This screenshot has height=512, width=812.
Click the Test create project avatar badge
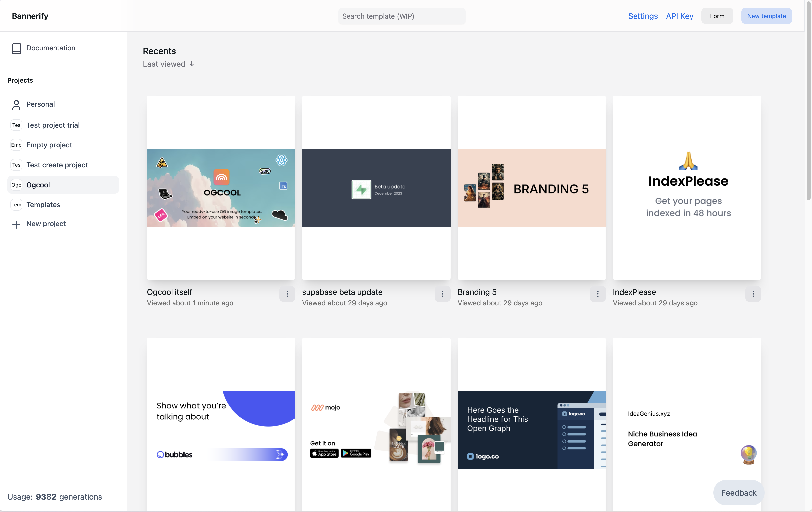[16, 165]
